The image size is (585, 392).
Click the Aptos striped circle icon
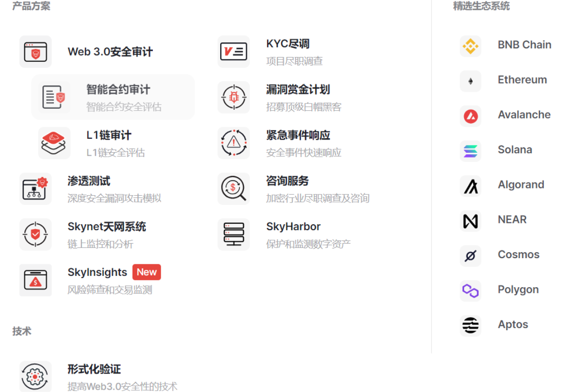(470, 325)
